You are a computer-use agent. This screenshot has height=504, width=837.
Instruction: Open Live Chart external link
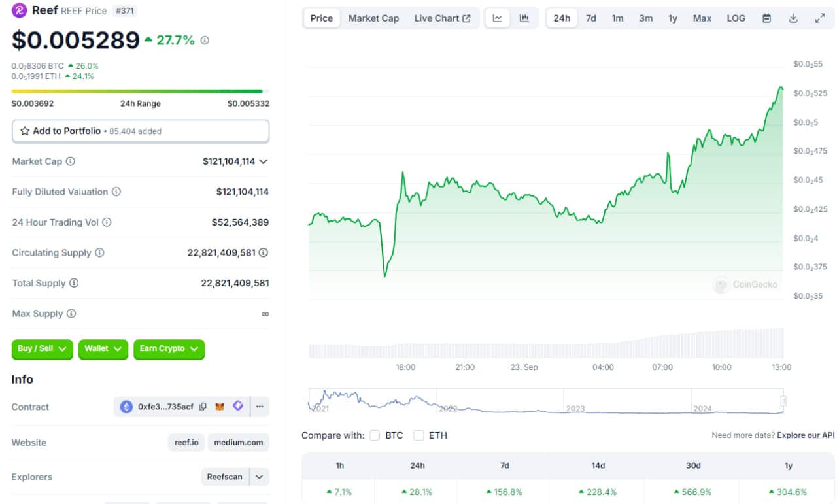(442, 18)
